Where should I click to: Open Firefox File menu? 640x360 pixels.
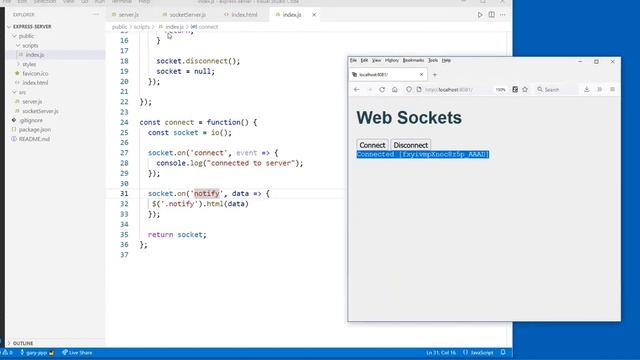click(x=353, y=60)
